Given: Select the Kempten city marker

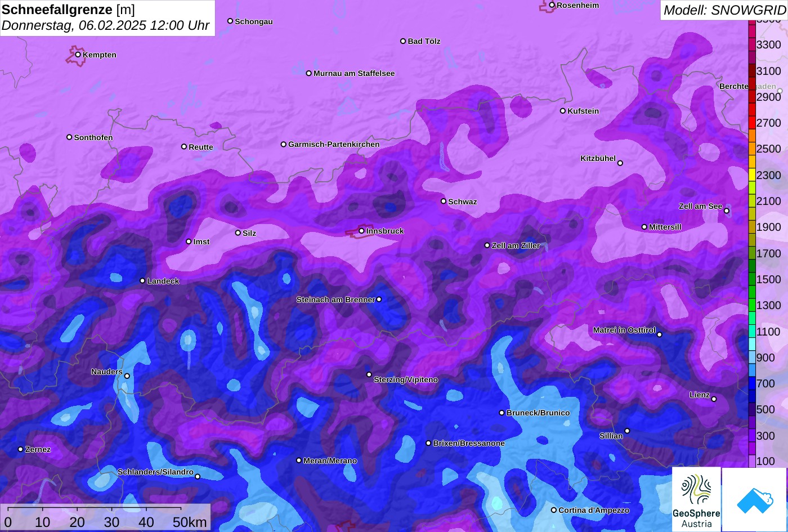Looking at the screenshot, I should [78, 55].
